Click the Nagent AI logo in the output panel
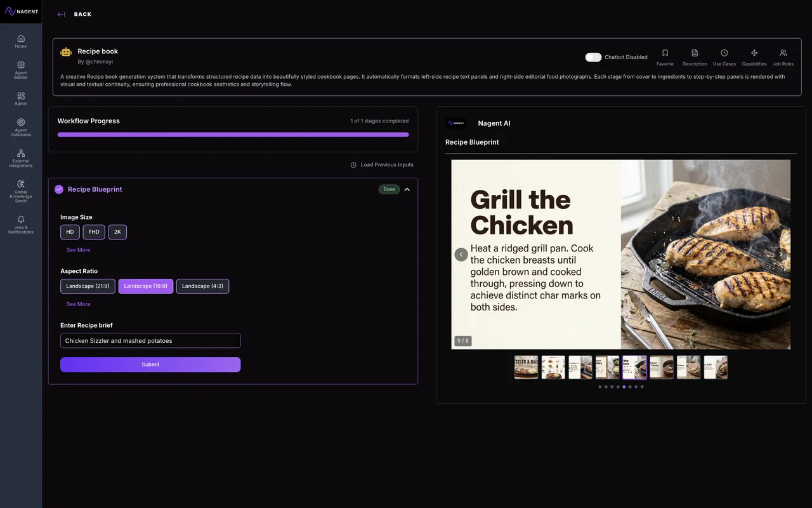Image resolution: width=812 pixels, height=508 pixels. pyautogui.click(x=455, y=123)
